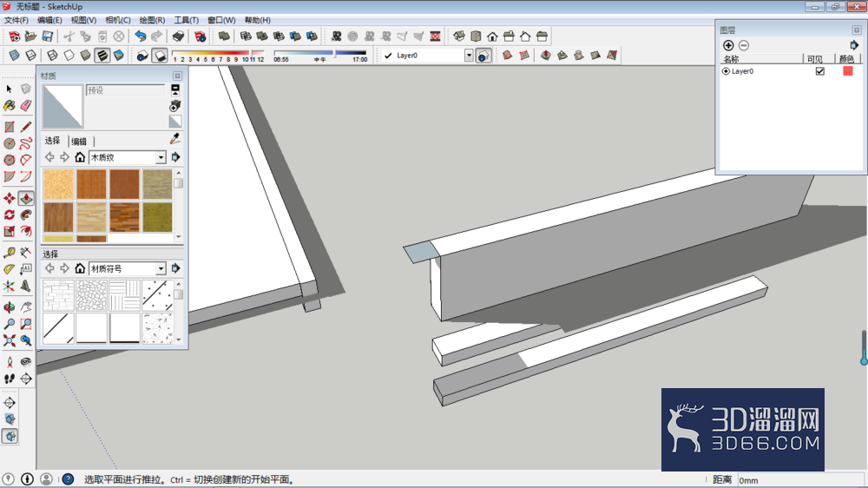This screenshot has width=868, height=488.
Task: Open the 材质符号 library dropdown
Action: tap(161, 268)
